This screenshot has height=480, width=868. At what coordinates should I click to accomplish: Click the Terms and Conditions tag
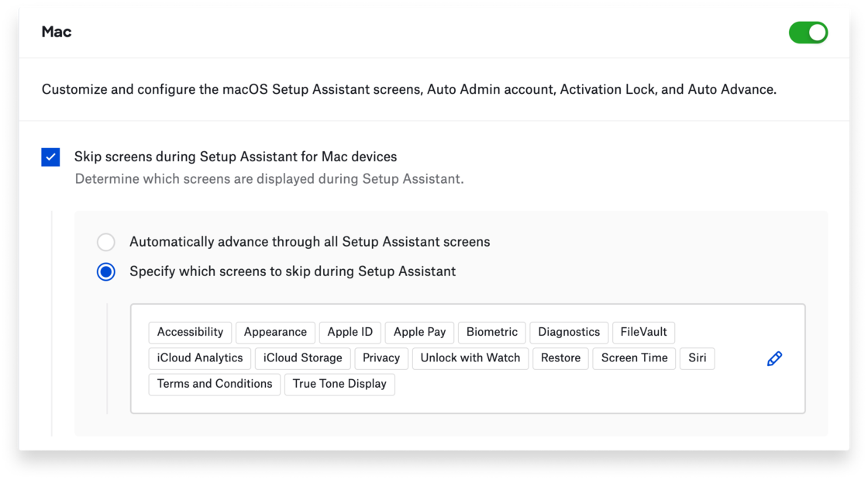coord(215,384)
